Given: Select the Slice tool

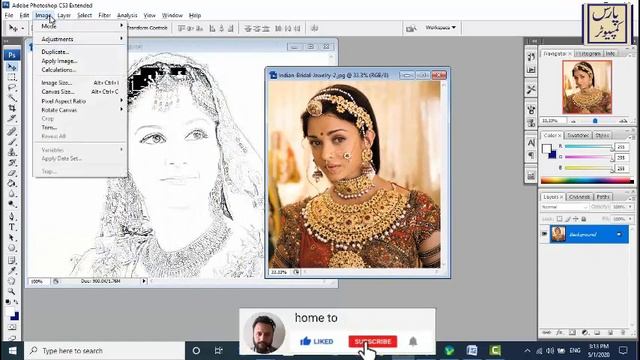Looking at the screenshot, I should click(x=12, y=118).
